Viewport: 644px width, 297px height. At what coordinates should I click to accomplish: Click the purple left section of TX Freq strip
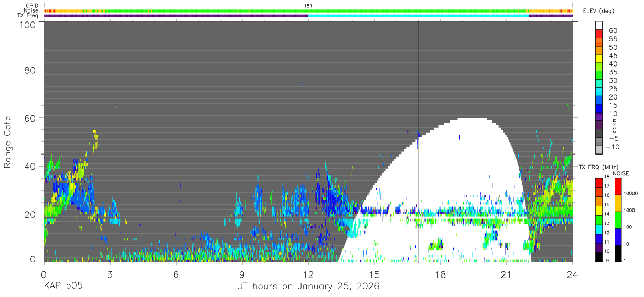click(x=176, y=16)
